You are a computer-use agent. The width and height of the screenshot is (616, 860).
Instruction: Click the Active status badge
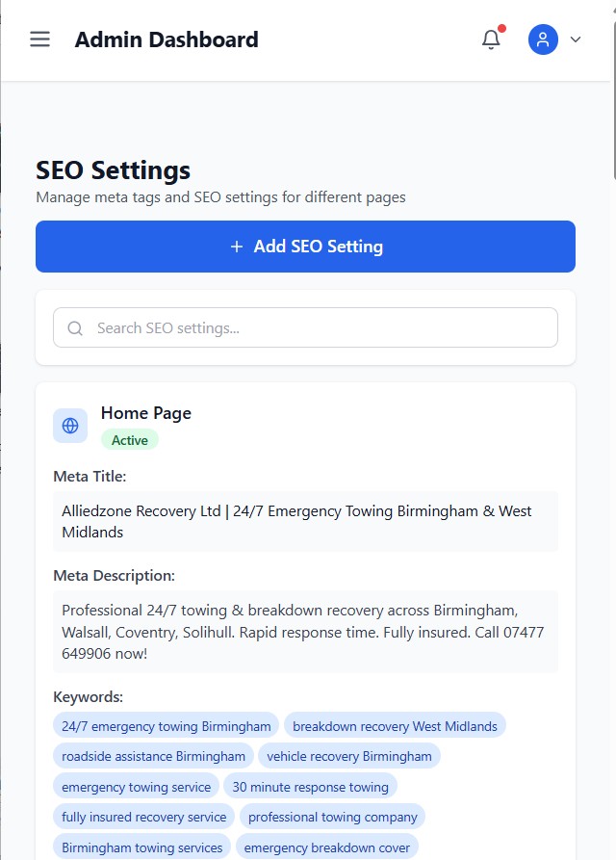click(x=130, y=440)
